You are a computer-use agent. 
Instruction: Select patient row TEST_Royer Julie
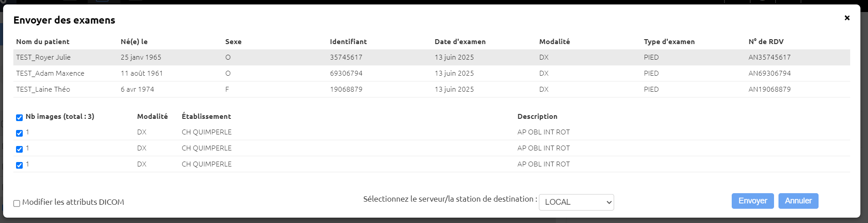(x=432, y=57)
